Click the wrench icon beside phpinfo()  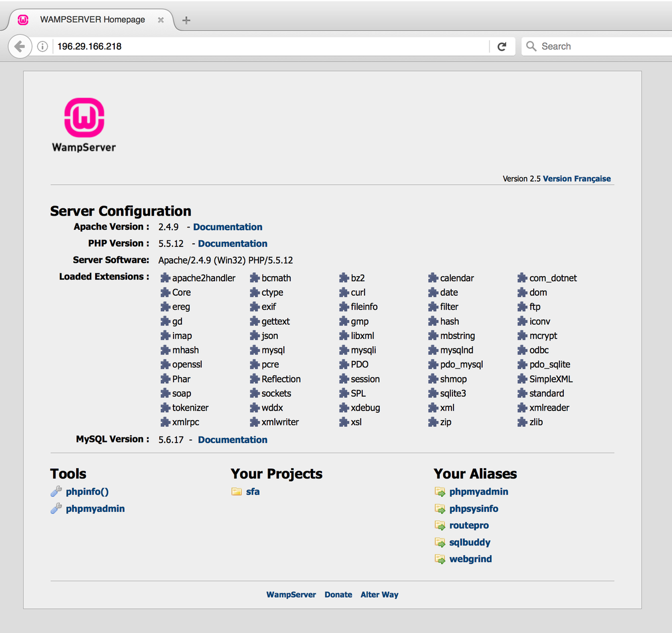(56, 491)
